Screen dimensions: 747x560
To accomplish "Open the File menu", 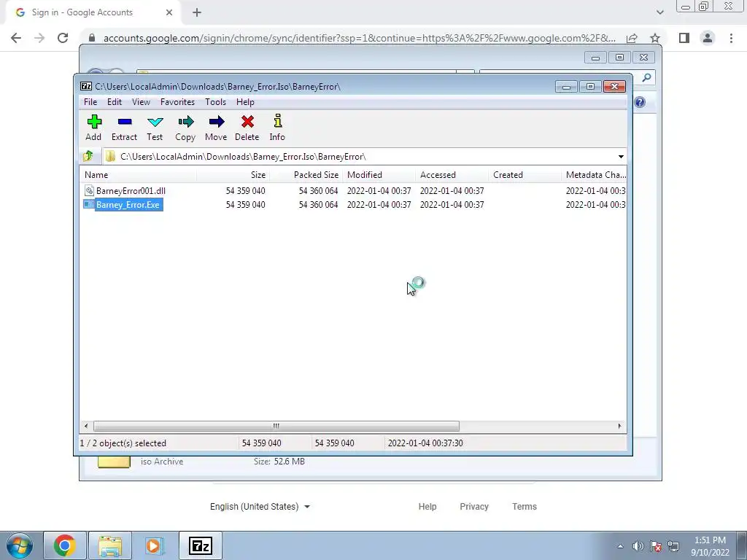I will tap(90, 101).
